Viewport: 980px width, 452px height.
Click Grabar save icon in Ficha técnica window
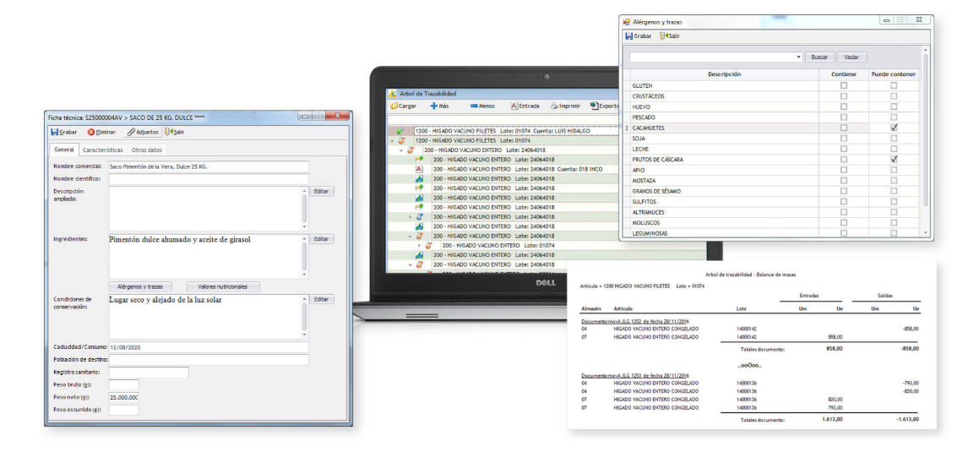[54, 132]
